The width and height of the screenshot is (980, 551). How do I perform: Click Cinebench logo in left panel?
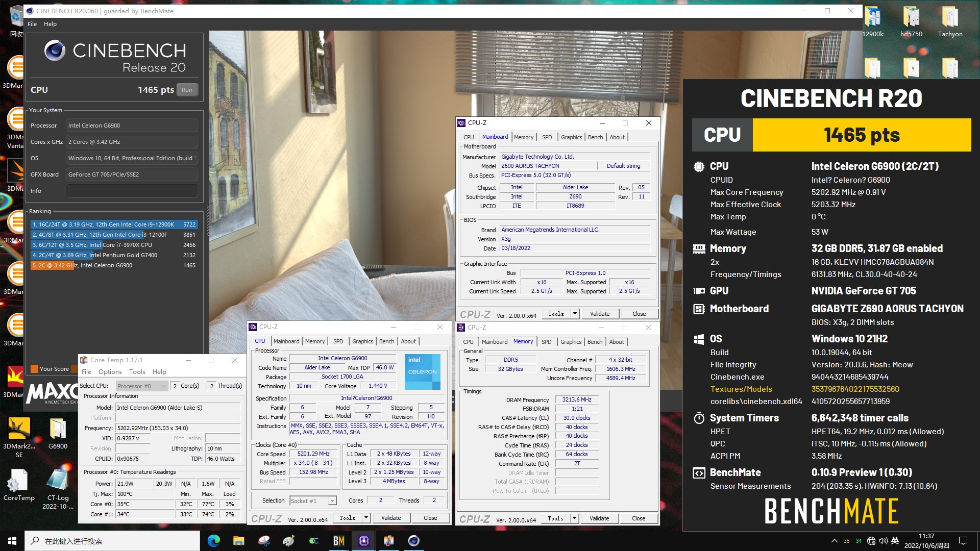55,51
